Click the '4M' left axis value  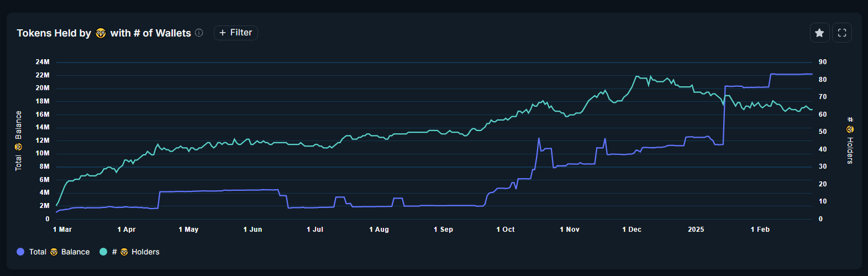(45, 192)
